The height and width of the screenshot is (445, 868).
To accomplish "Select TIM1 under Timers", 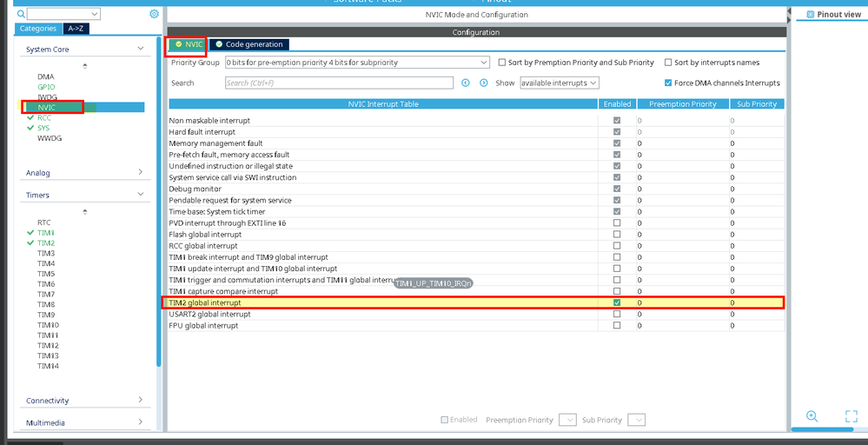I will click(46, 232).
